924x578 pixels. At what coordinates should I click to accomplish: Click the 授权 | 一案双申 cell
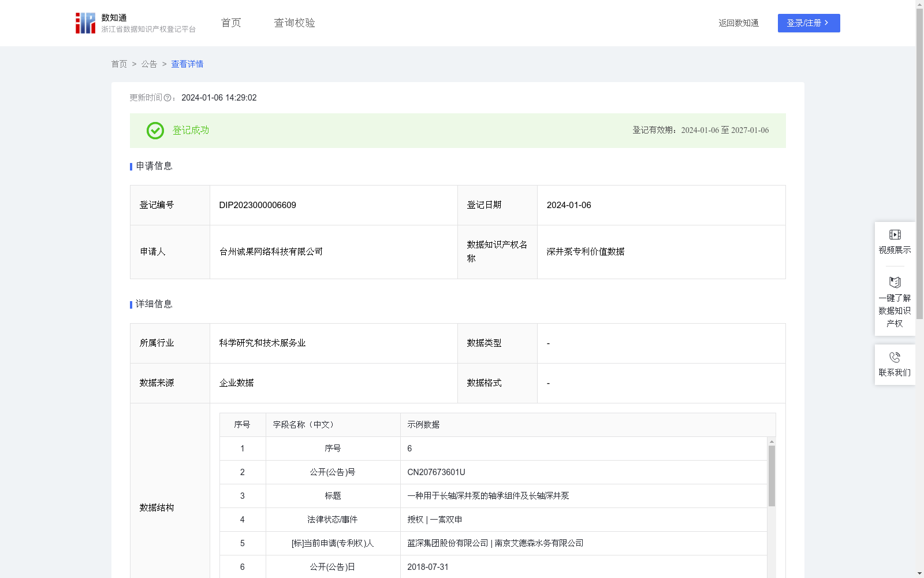point(434,520)
